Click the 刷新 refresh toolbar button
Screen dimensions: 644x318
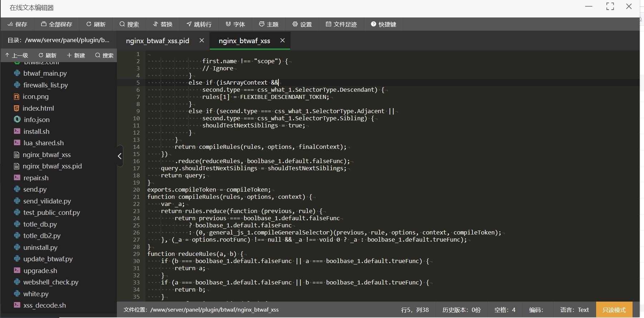coord(96,24)
